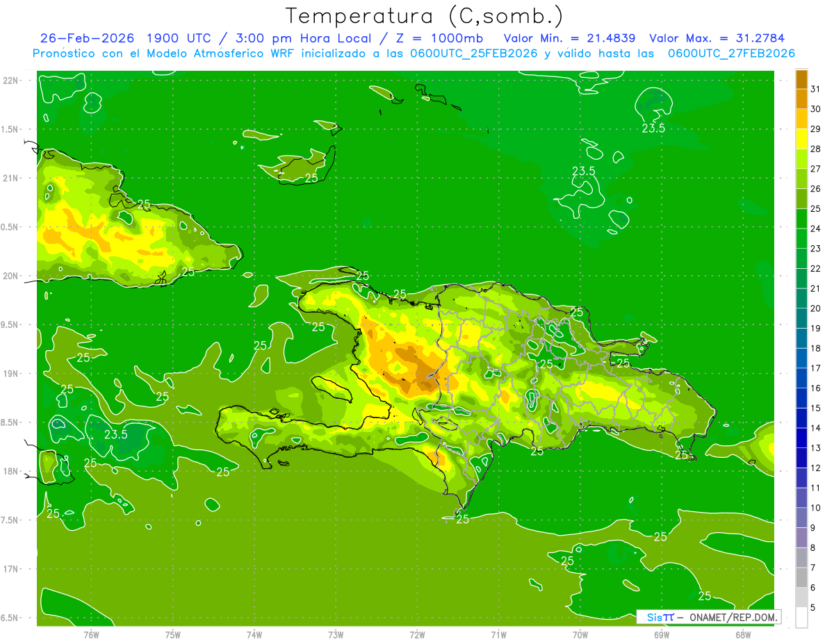
Task: Click the title "Temperatura (C,somb.)"
Action: pyautogui.click(x=425, y=15)
